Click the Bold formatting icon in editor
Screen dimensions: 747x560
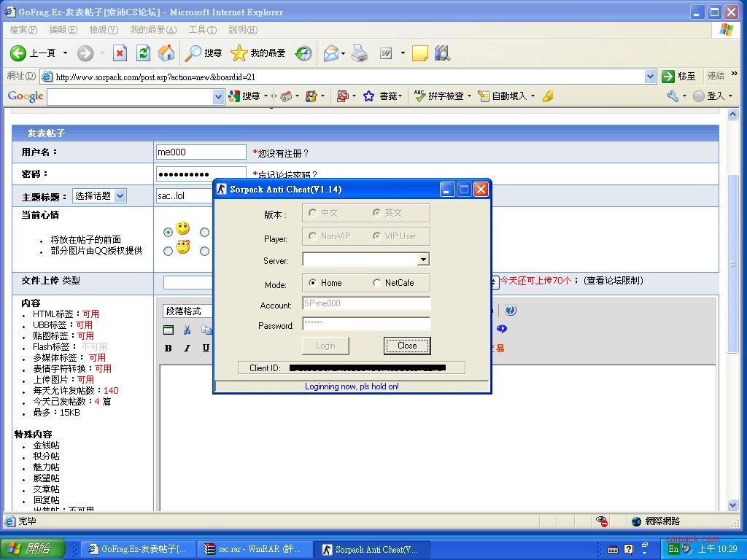click(169, 348)
